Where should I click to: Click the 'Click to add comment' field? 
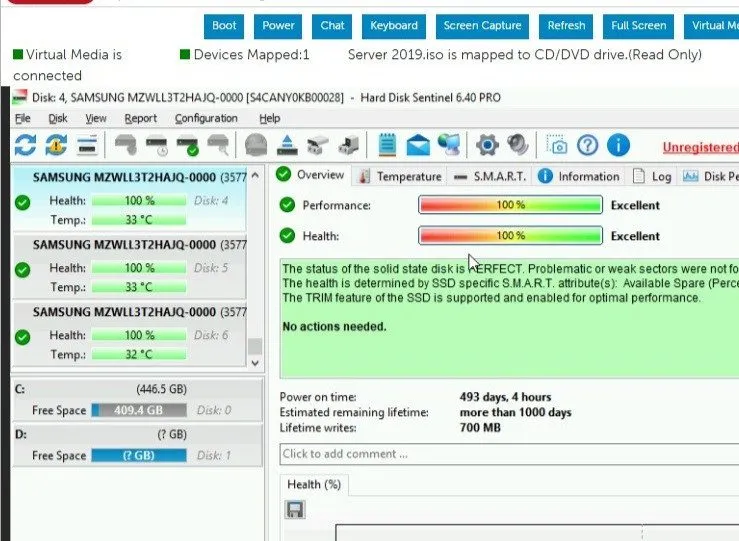coord(509,454)
